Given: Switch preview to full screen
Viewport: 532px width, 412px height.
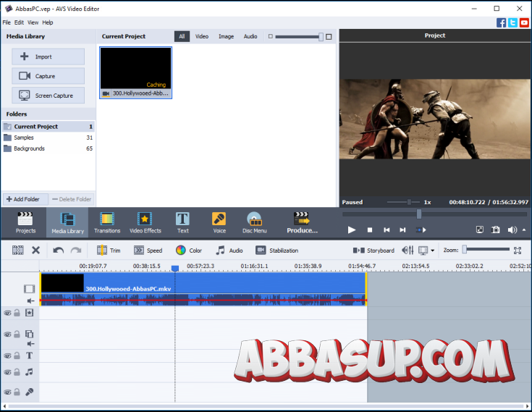Looking at the screenshot, I should (480, 230).
